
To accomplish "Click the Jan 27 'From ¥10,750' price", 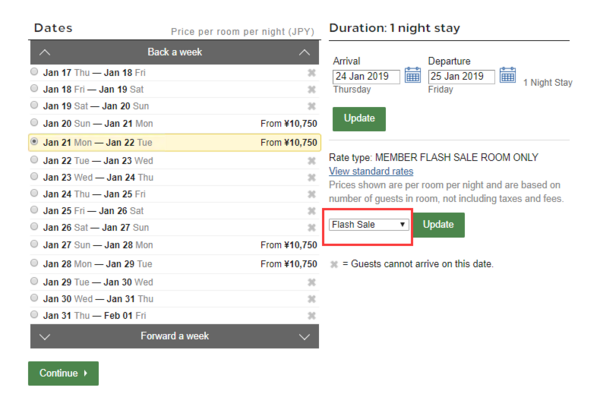I will [289, 245].
